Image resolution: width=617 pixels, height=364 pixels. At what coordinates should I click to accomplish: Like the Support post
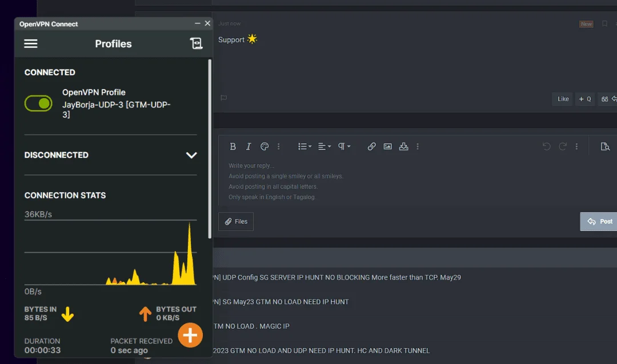click(x=563, y=99)
